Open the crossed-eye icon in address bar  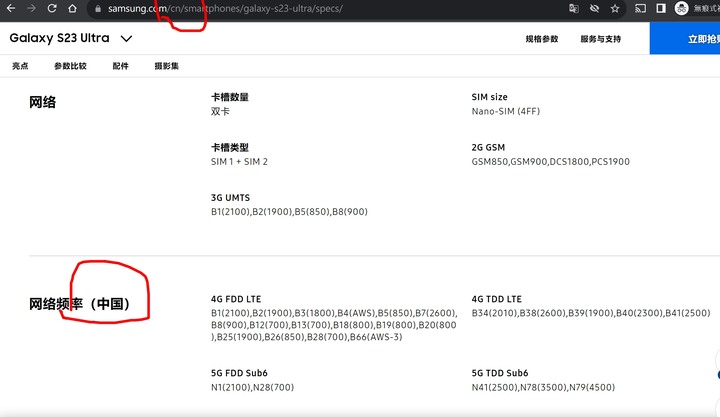[594, 8]
